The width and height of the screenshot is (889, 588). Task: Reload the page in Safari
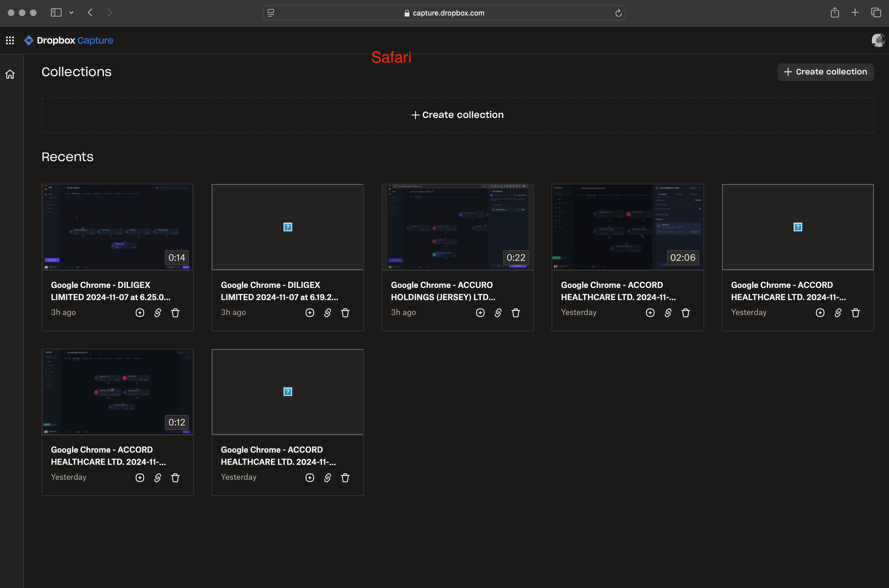point(618,13)
